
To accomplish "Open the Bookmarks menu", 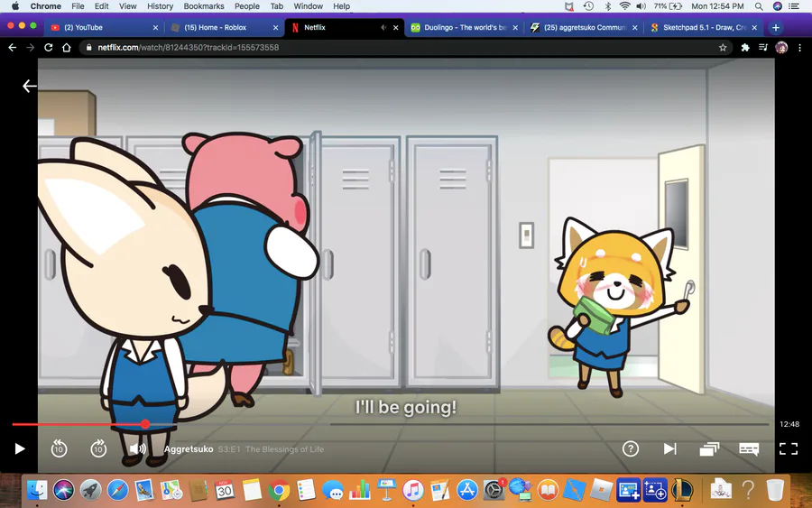I will tap(204, 6).
